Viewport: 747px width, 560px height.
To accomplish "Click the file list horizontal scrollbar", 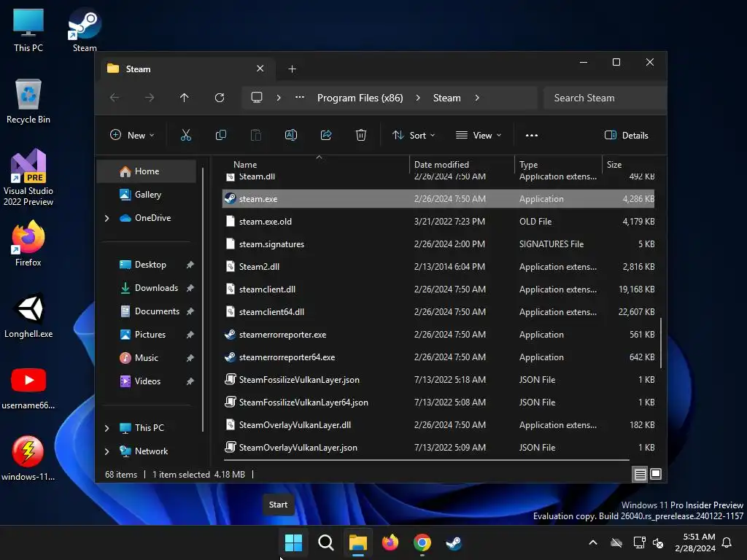I will pyautogui.click(x=426, y=460).
